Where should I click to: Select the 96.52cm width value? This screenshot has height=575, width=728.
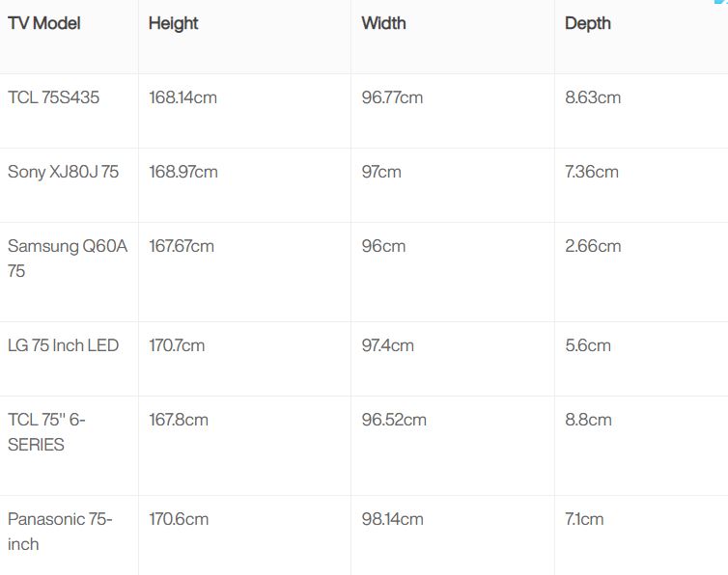point(394,420)
